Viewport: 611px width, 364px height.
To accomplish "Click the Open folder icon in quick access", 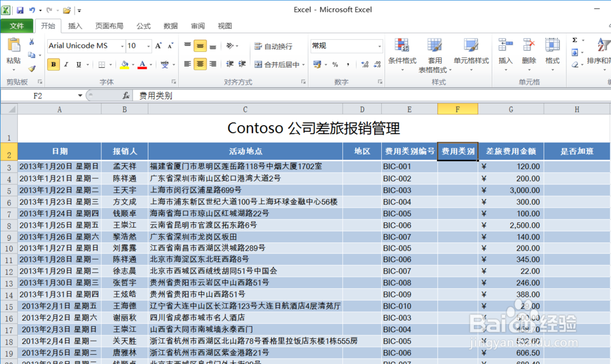I will (67, 10).
